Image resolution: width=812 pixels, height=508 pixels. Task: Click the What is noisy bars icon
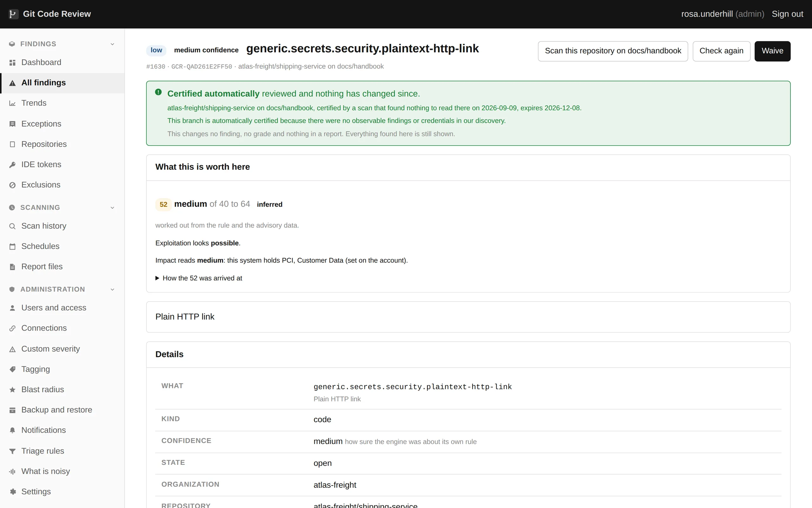[12, 472]
